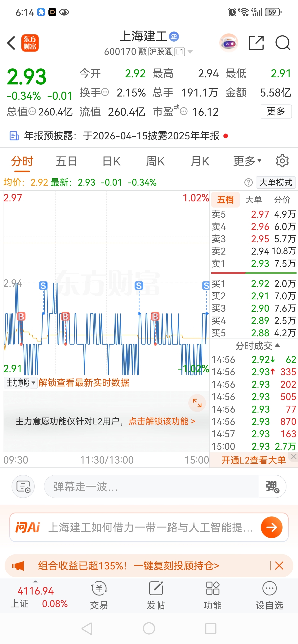The height and width of the screenshot is (644, 298).
Task: Toggle the 弹 danmaku switch icon
Action: [x=272, y=486]
